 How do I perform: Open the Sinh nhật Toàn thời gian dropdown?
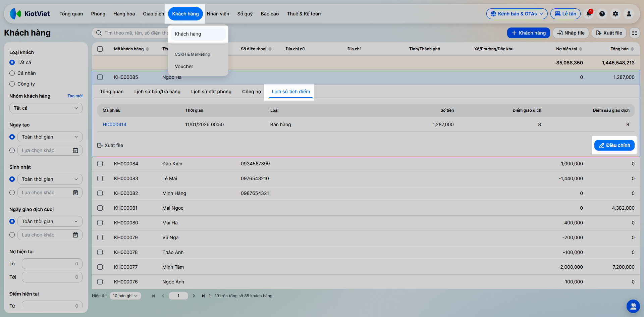point(50,179)
